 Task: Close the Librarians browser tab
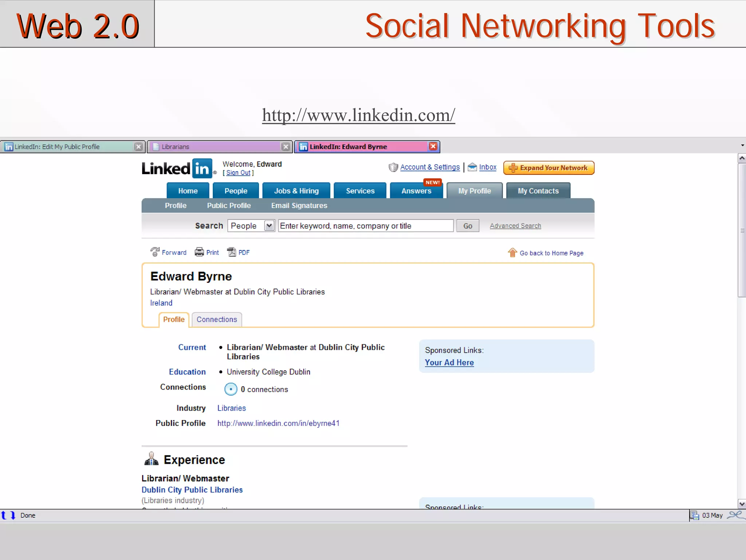click(286, 147)
